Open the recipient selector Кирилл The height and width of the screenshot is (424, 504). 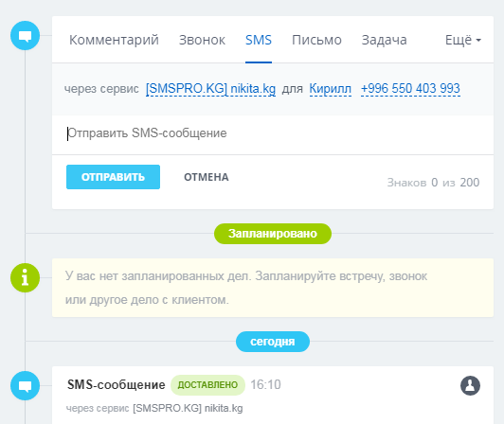[330, 88]
